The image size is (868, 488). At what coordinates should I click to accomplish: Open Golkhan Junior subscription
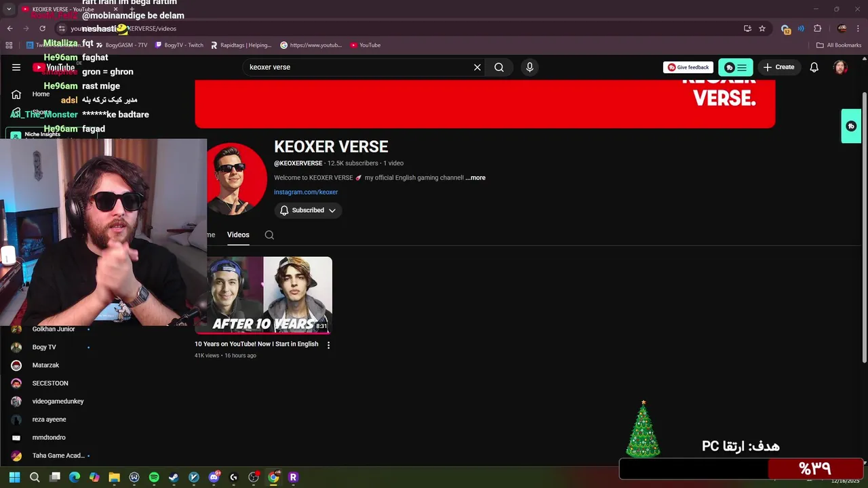pos(54,329)
